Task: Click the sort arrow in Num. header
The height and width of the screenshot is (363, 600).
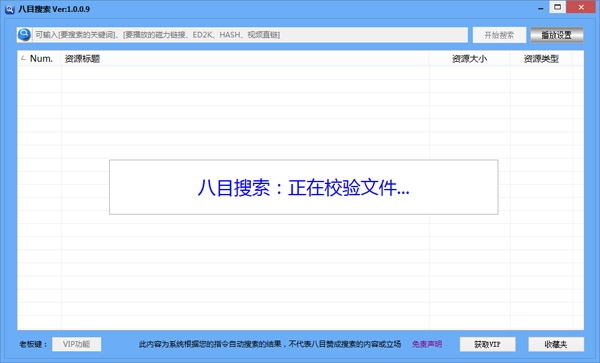Action: tap(23, 58)
